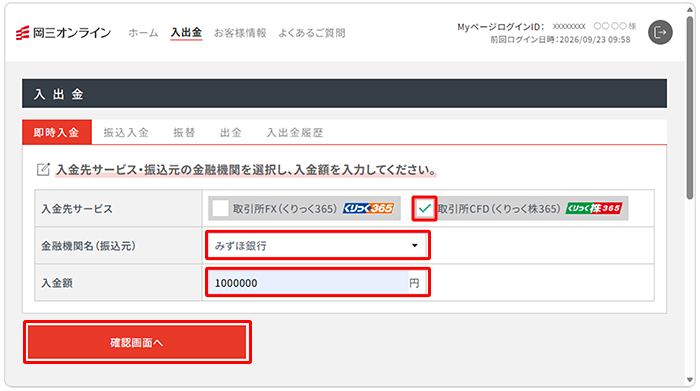Image resolution: width=700 pixels, height=391 pixels.
Task: Click the MyページログインID text
Action: click(x=500, y=27)
